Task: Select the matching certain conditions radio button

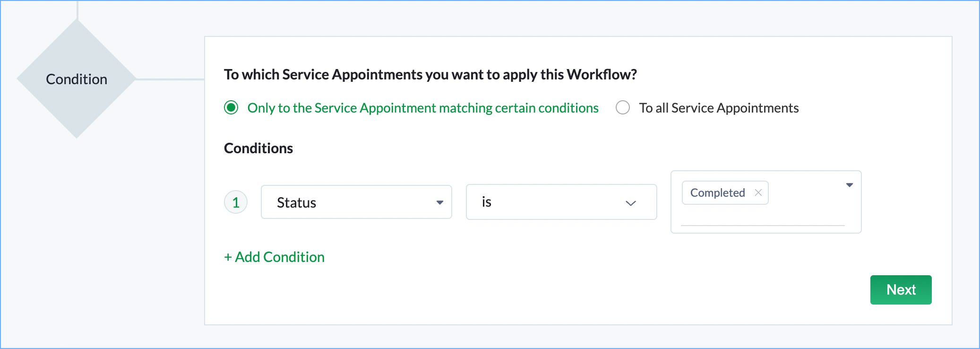Action: (x=231, y=108)
